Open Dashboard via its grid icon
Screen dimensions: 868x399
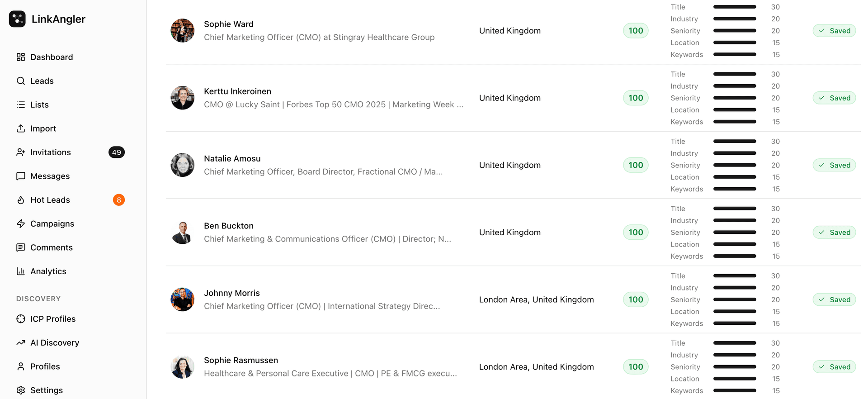tap(21, 57)
